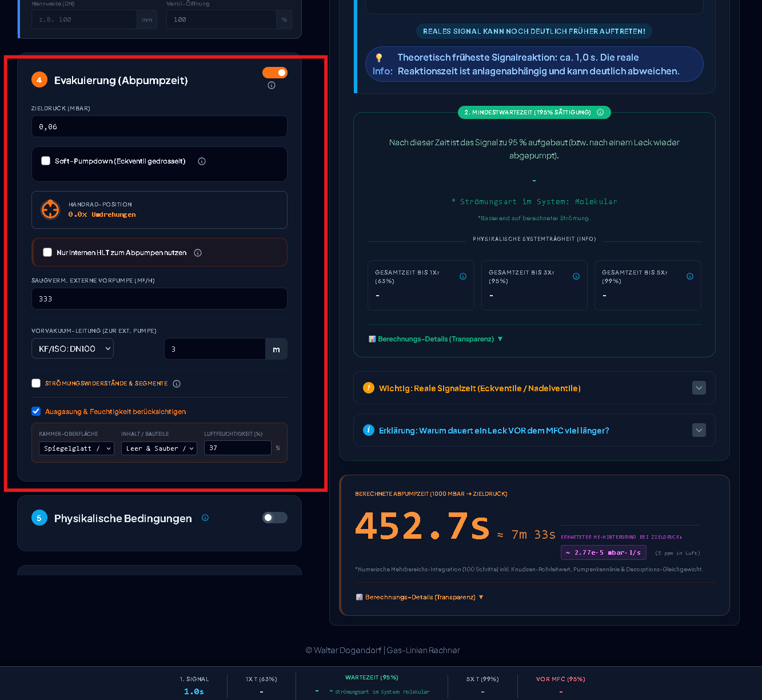Open Kammer-Oberfläche Spiegelglatt dropdown
This screenshot has width=762, height=700.
[x=77, y=448]
